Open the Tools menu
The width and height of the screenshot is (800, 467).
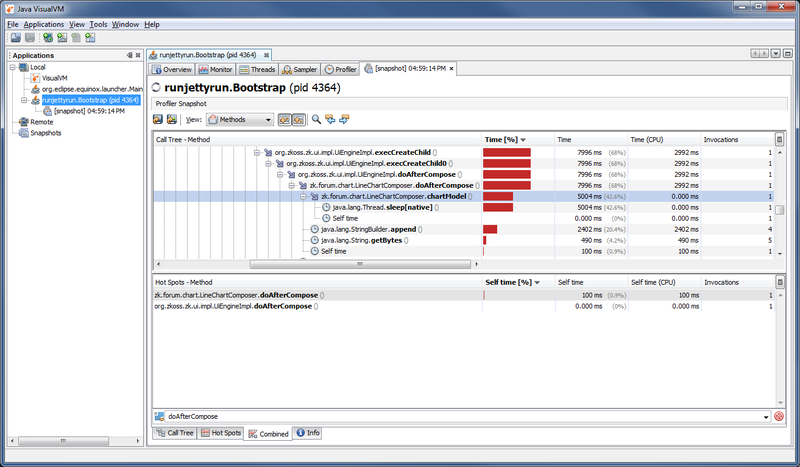click(x=98, y=23)
